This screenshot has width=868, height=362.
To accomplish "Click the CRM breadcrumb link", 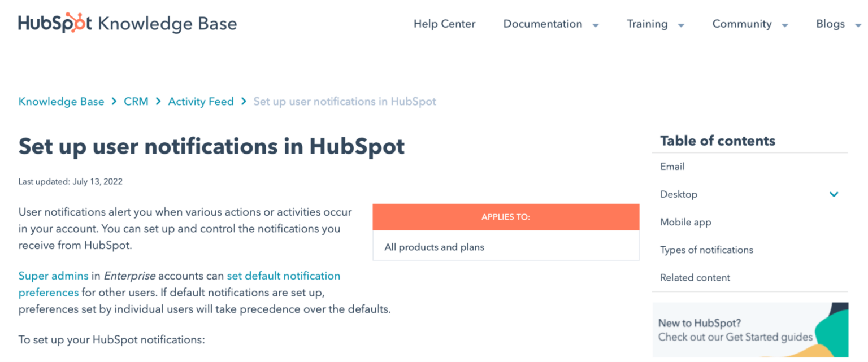I will tap(136, 101).
